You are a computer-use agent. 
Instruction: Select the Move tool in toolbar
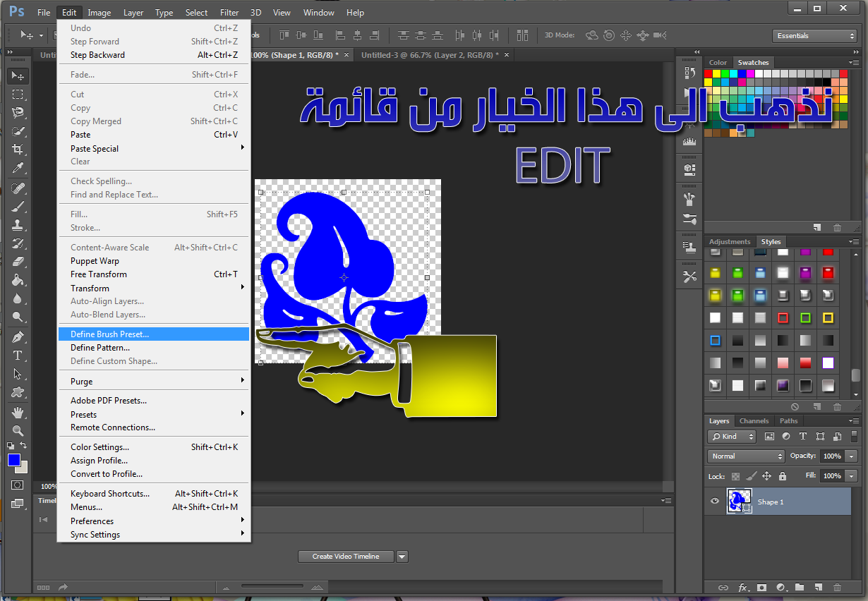click(18, 76)
